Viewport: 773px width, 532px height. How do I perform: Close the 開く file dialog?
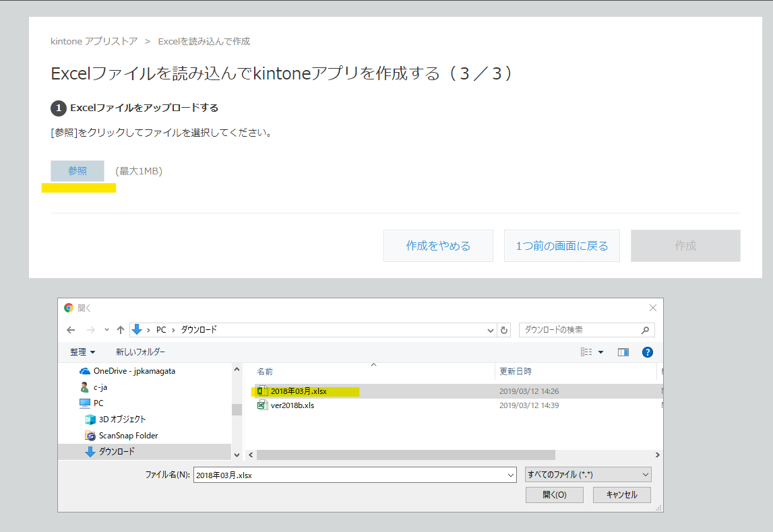[x=653, y=308]
